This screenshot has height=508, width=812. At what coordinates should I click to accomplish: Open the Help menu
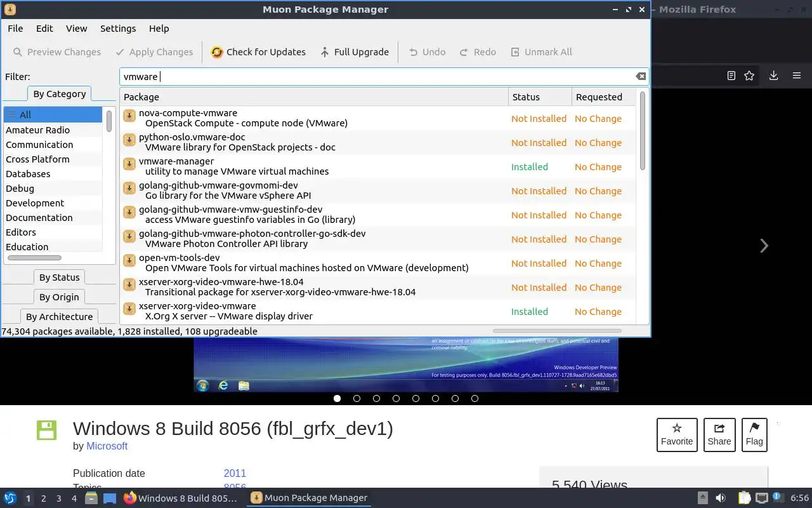[x=159, y=29]
